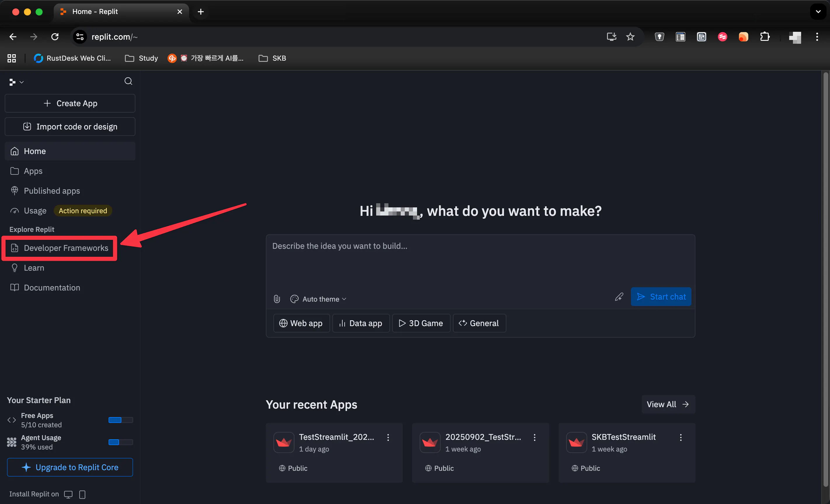Image resolution: width=830 pixels, height=504 pixels.
Task: Open the sidebar search icon
Action: tap(128, 81)
